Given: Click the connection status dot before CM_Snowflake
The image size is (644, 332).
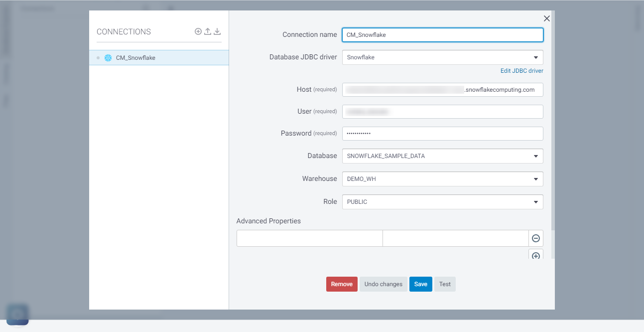Looking at the screenshot, I should [x=98, y=57].
